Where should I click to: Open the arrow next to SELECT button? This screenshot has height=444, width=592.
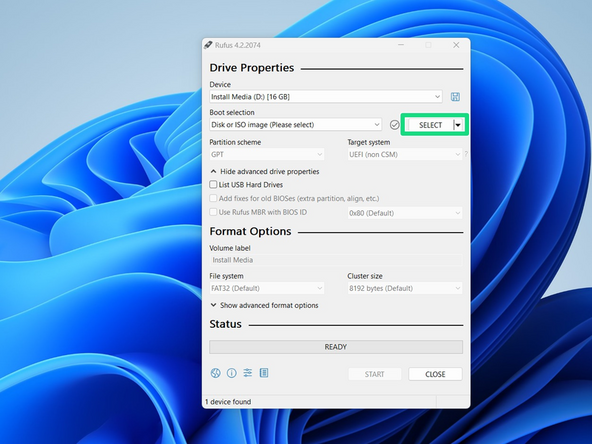[458, 125]
